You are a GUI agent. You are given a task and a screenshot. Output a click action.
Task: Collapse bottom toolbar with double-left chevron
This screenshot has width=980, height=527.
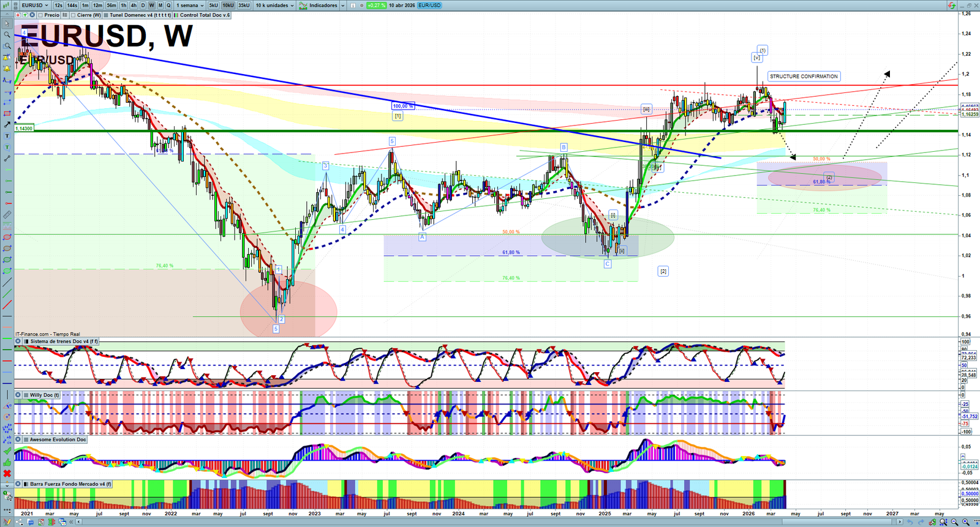72,522
